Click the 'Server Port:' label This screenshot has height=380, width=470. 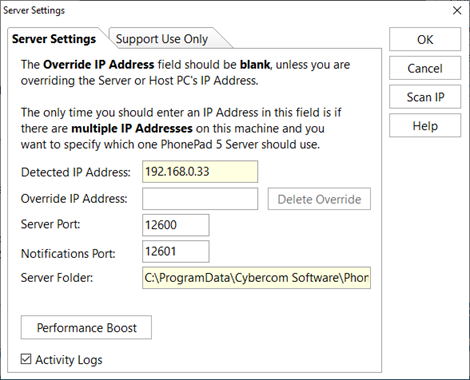51,224
